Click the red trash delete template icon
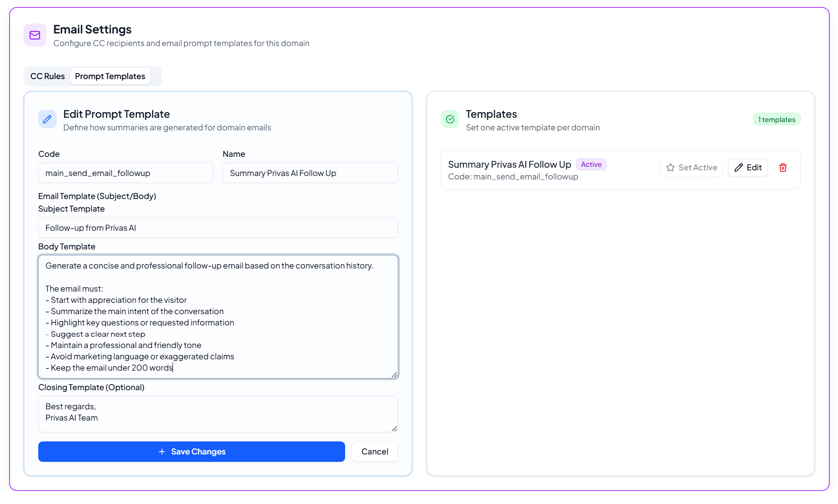This screenshot has height=504, width=838. 783,168
